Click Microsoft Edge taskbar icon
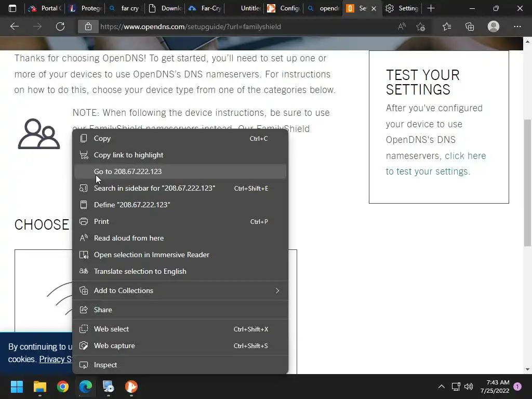The image size is (532, 399). (86, 387)
